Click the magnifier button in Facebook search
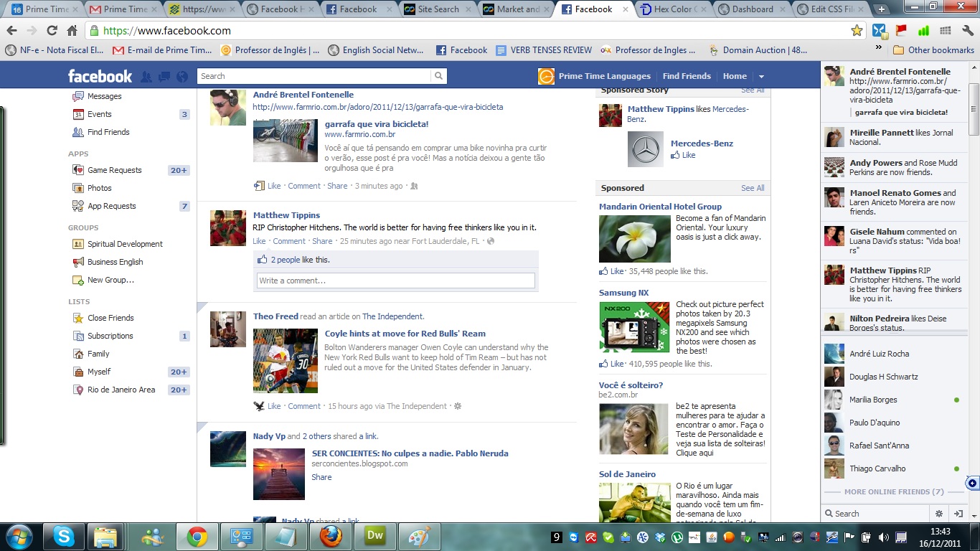This screenshot has width=980, height=551. click(x=438, y=76)
